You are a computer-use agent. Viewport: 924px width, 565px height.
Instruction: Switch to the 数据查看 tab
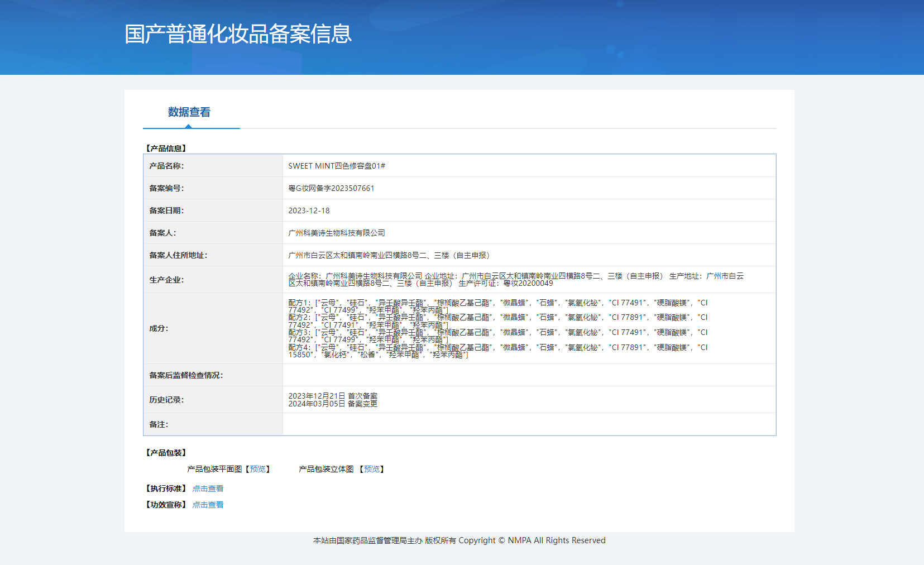tap(189, 112)
